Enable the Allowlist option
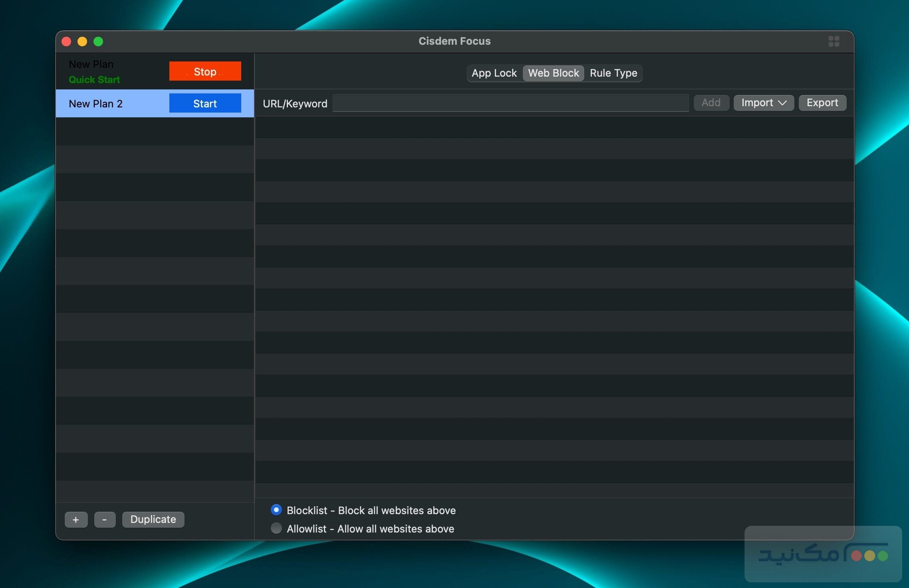The width and height of the screenshot is (909, 588). 276,528
